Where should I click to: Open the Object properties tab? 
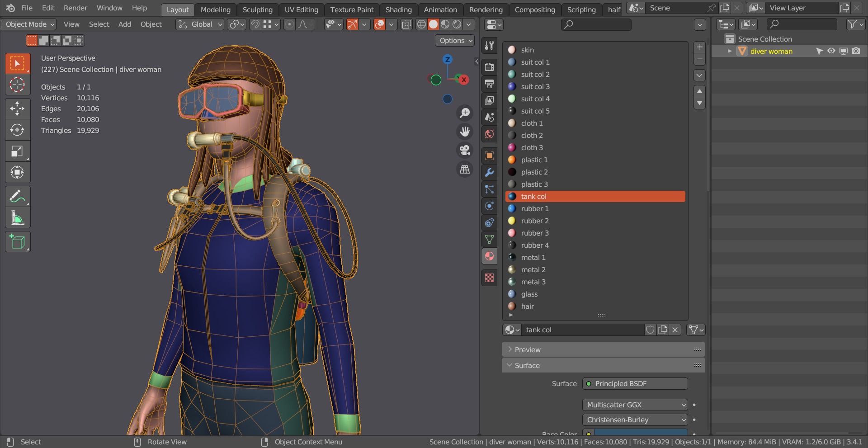[x=490, y=156]
